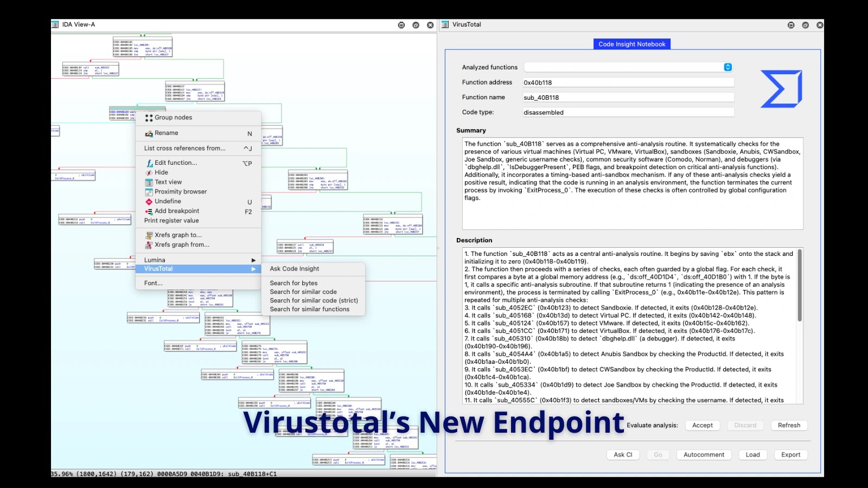Click the Xrefs graph from icon
The image size is (868, 488).
[x=149, y=245]
